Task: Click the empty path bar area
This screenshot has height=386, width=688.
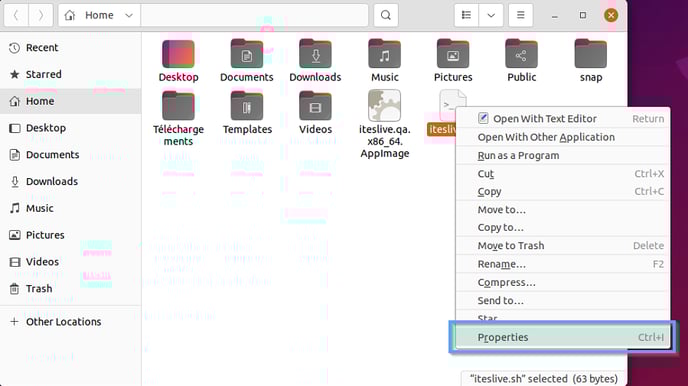Action: 254,15
